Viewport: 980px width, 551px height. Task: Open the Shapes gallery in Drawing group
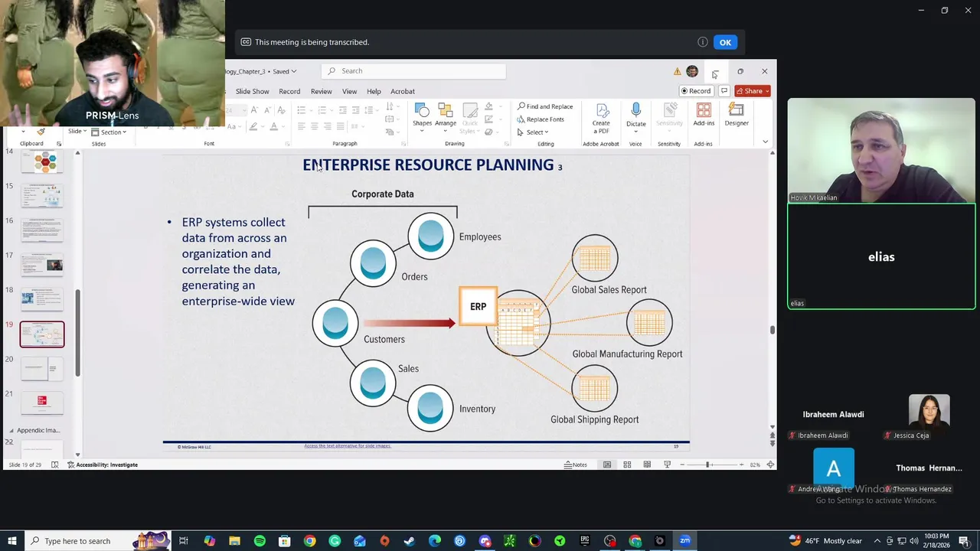click(x=422, y=116)
